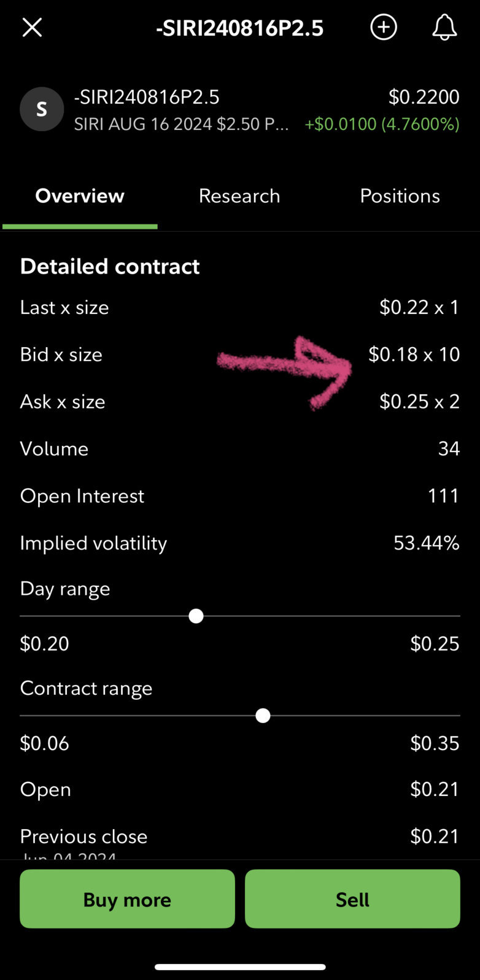
Task: Switch to the Research tab
Action: pyautogui.click(x=239, y=196)
